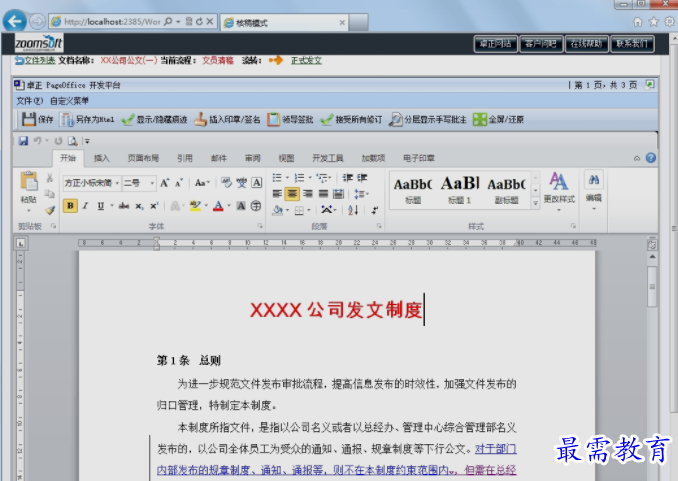Click 在线帮助 header button
Viewport: 678px width, 481px height.
[586, 44]
